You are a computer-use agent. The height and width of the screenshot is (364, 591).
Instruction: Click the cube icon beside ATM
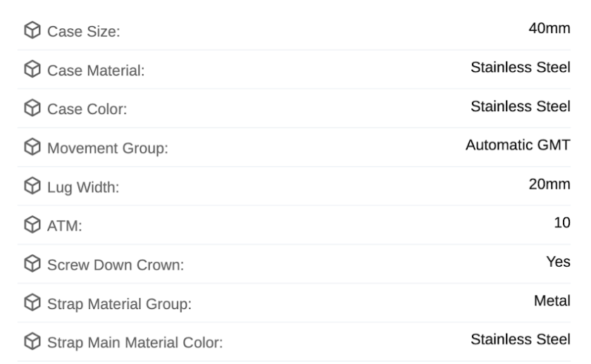click(x=32, y=225)
